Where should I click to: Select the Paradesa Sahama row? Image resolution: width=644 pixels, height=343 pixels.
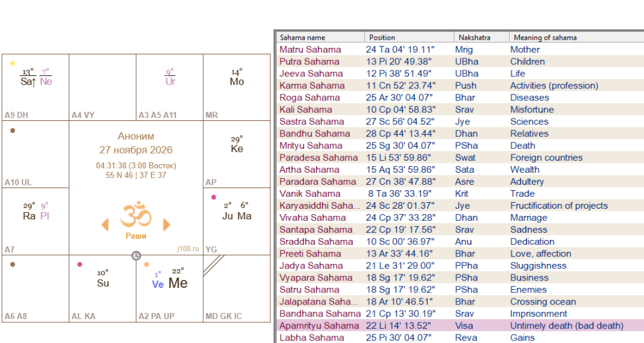coord(460,158)
